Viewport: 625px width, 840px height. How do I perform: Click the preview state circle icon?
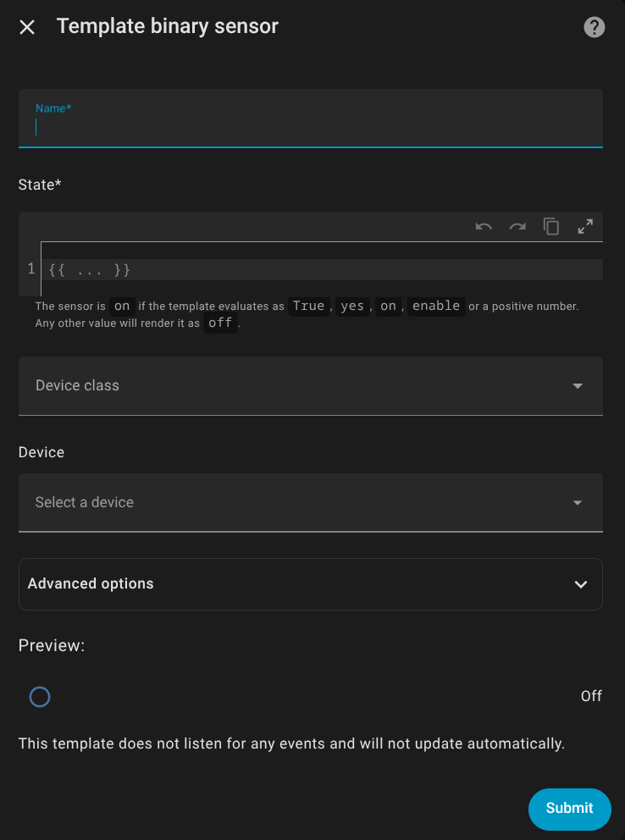40,697
